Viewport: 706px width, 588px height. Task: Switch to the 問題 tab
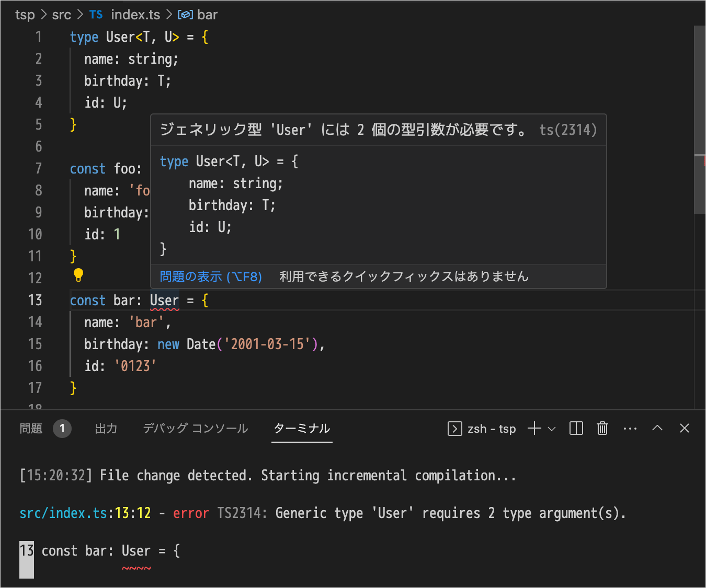pyautogui.click(x=31, y=429)
